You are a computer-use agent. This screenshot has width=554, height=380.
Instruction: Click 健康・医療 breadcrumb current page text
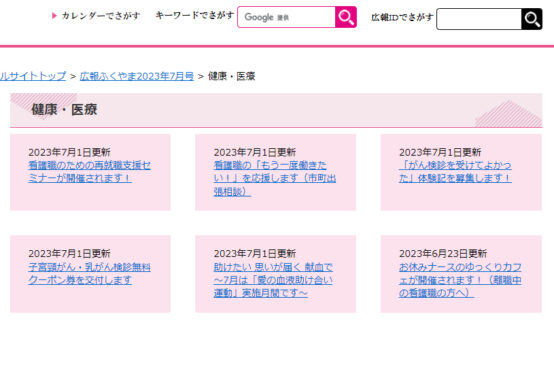[231, 76]
